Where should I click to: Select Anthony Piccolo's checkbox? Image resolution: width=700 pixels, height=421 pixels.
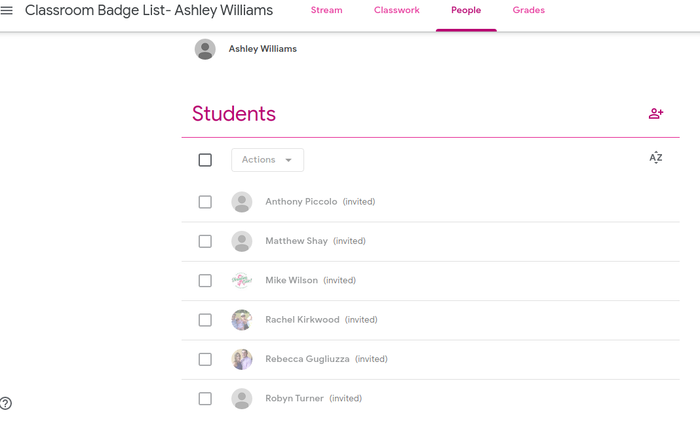205,202
